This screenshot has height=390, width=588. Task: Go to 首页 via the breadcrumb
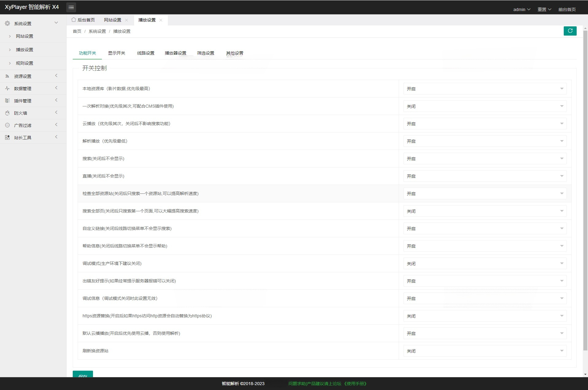[77, 31]
